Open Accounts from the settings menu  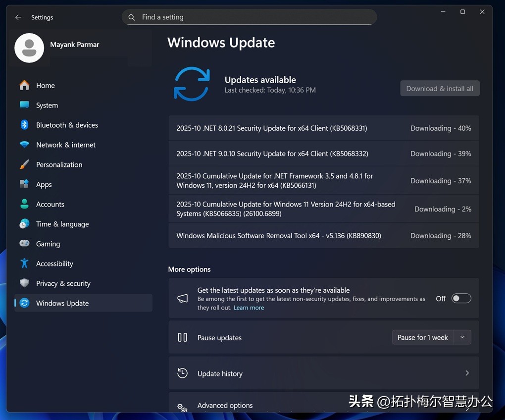click(x=24, y=204)
